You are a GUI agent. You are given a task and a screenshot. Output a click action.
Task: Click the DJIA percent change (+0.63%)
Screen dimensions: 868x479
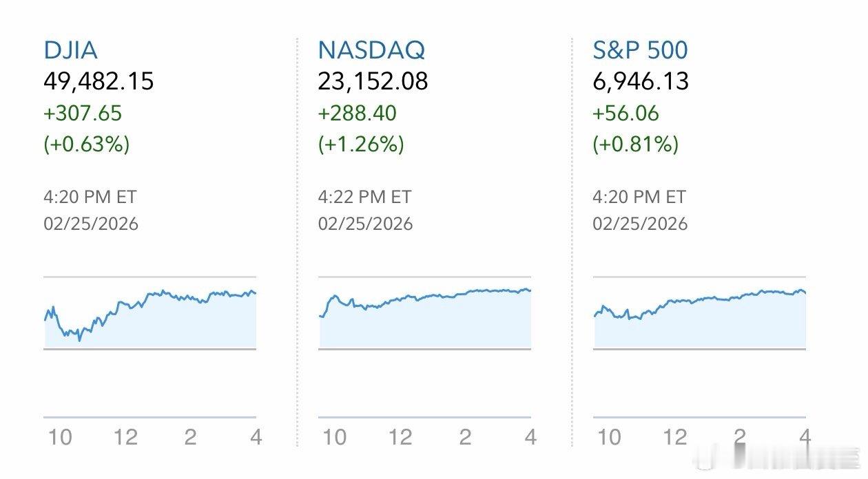(87, 145)
